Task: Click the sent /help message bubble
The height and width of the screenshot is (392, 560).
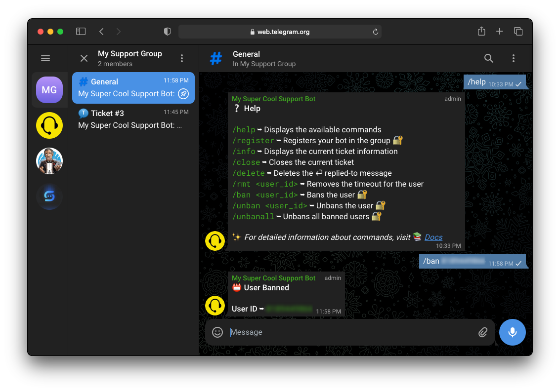Action: [x=495, y=82]
